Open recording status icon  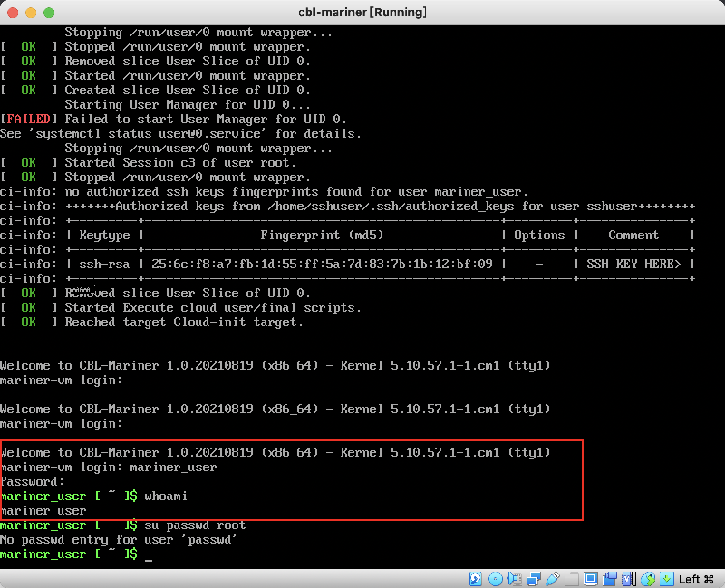tap(609, 578)
